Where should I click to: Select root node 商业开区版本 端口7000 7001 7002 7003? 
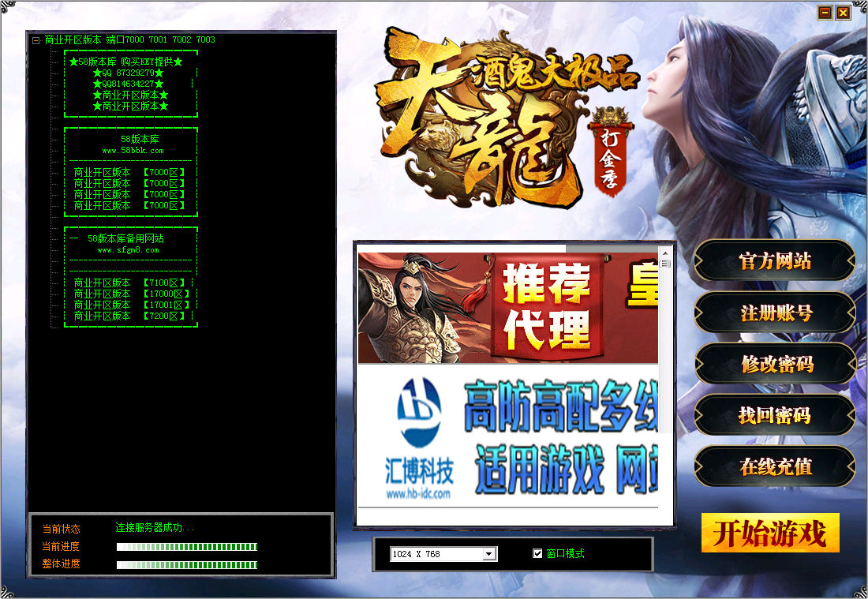[129, 40]
